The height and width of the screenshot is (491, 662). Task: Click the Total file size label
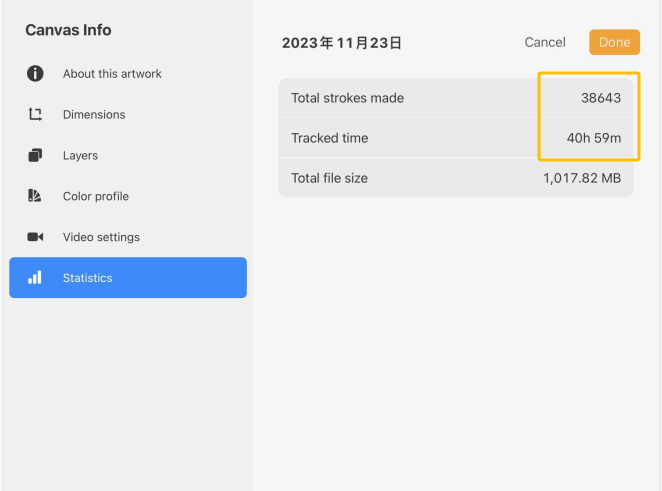click(329, 178)
